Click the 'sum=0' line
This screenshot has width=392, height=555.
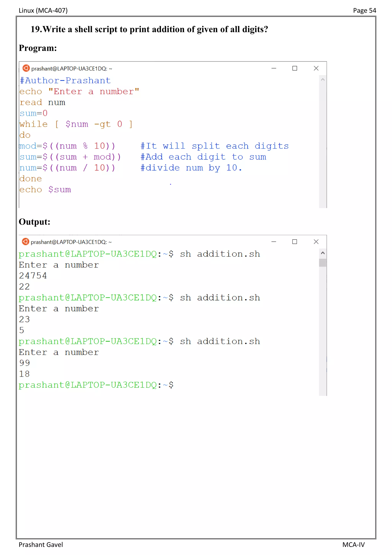tap(33, 113)
